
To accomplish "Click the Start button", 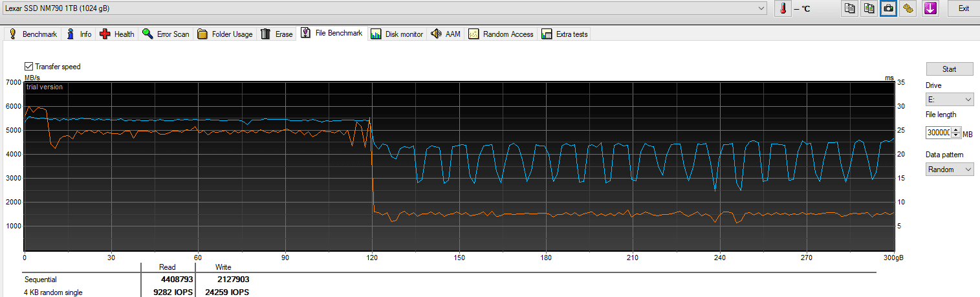I will [x=950, y=69].
